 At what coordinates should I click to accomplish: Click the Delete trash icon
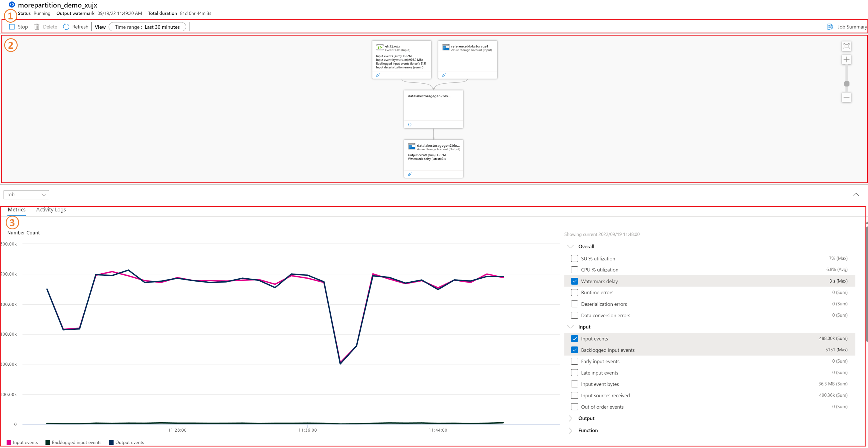tap(37, 27)
